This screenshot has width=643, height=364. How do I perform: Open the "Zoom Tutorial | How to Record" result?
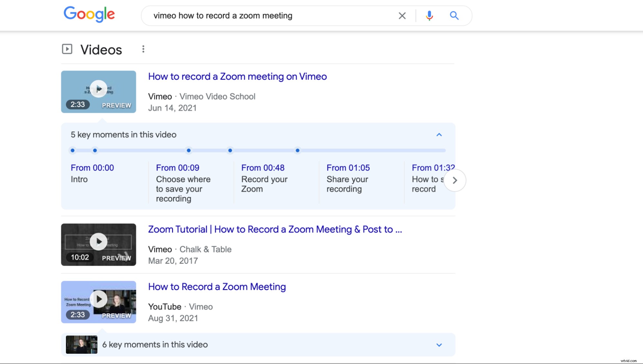click(x=275, y=229)
